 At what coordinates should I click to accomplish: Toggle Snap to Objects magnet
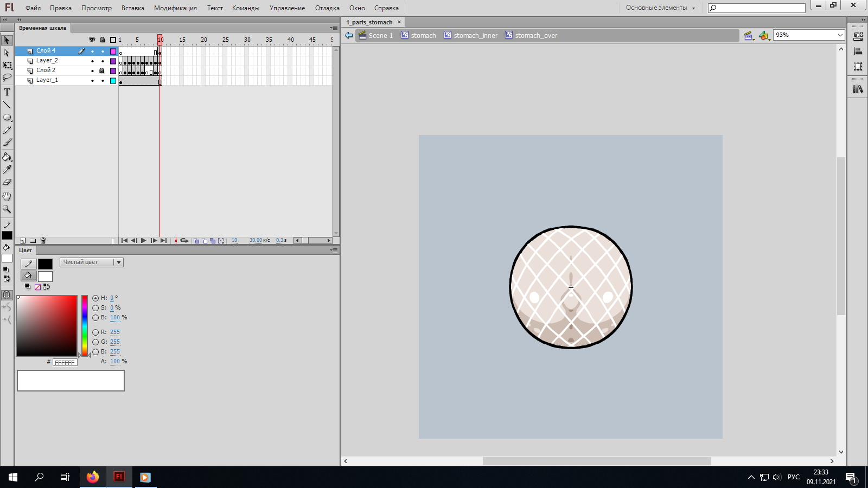point(7,295)
